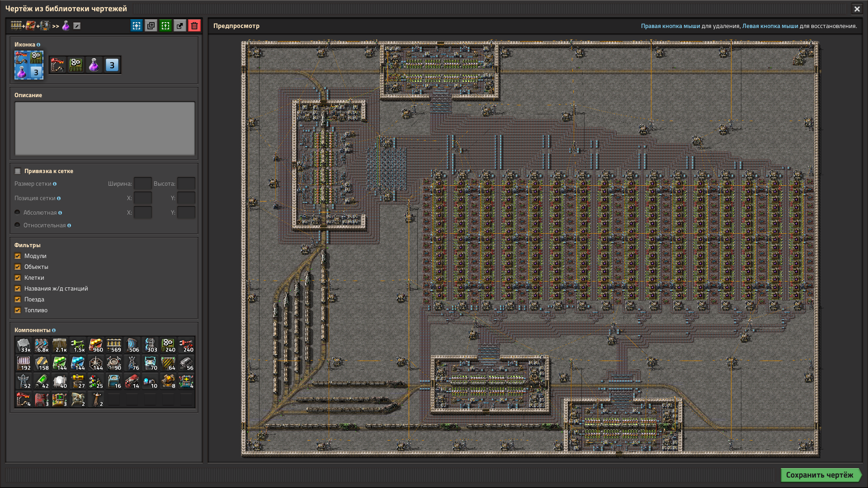Click the export blueprint string button

180,26
